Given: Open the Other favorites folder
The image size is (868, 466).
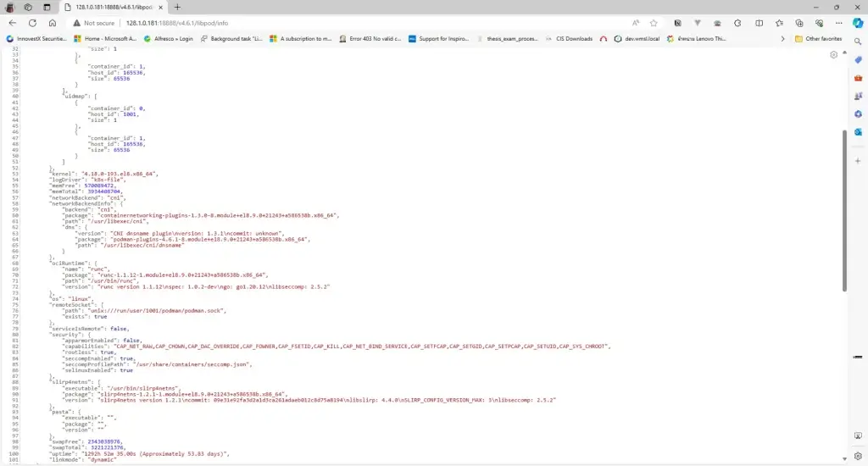Looking at the screenshot, I should click(818, 39).
